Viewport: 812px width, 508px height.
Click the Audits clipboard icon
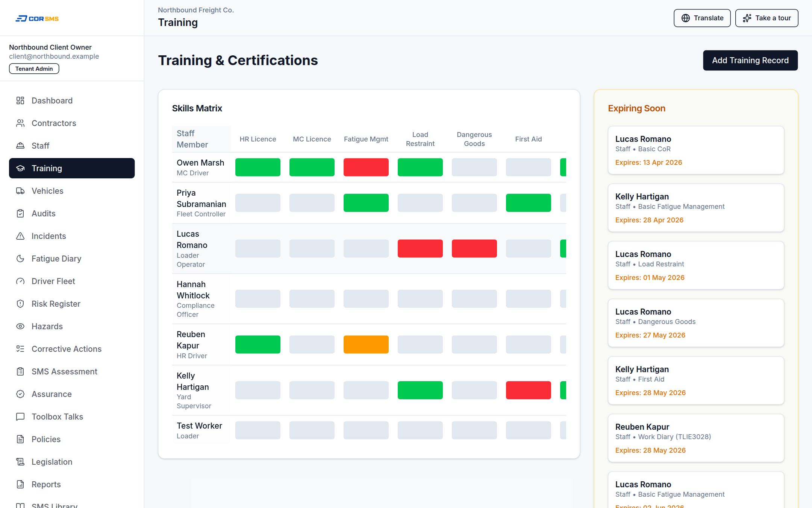tap(20, 213)
